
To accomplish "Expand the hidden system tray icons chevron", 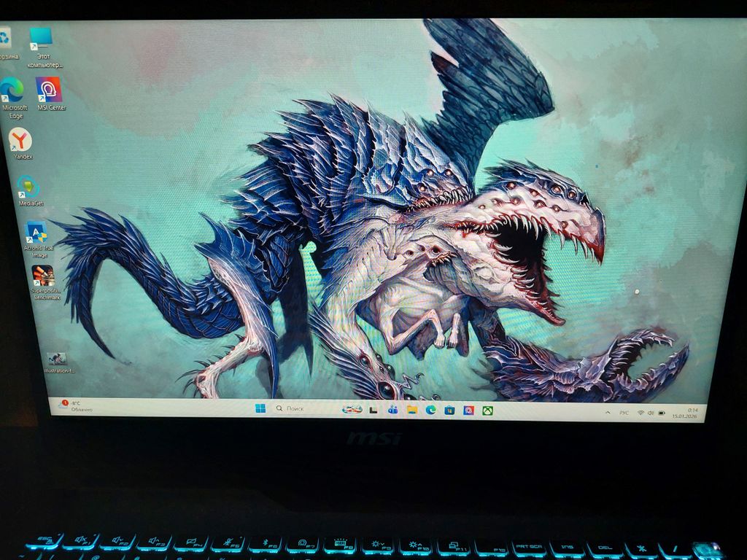I will tap(608, 413).
